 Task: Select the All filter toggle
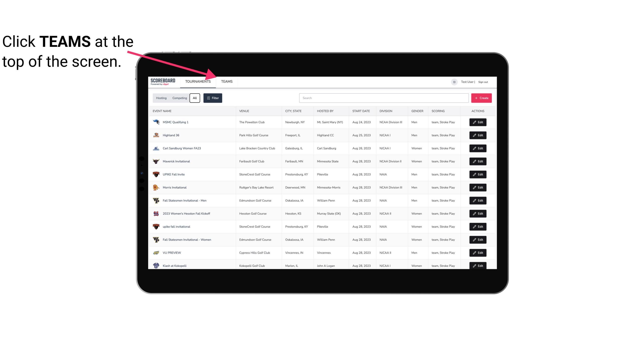[195, 98]
